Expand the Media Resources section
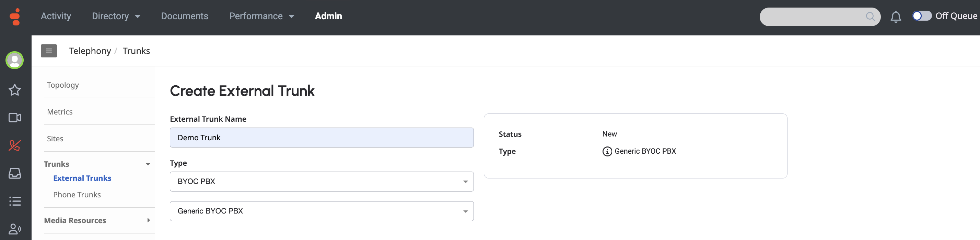Viewport: 980px width, 240px height. point(148,220)
